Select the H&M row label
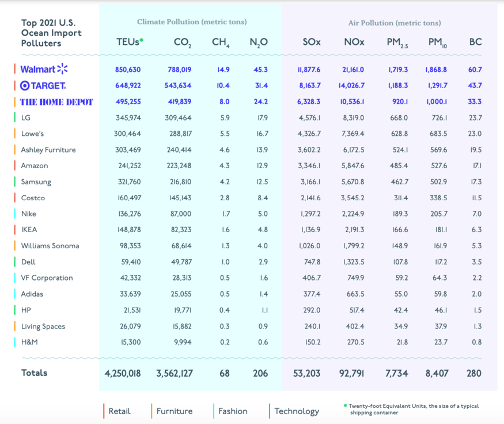 pyautogui.click(x=29, y=342)
